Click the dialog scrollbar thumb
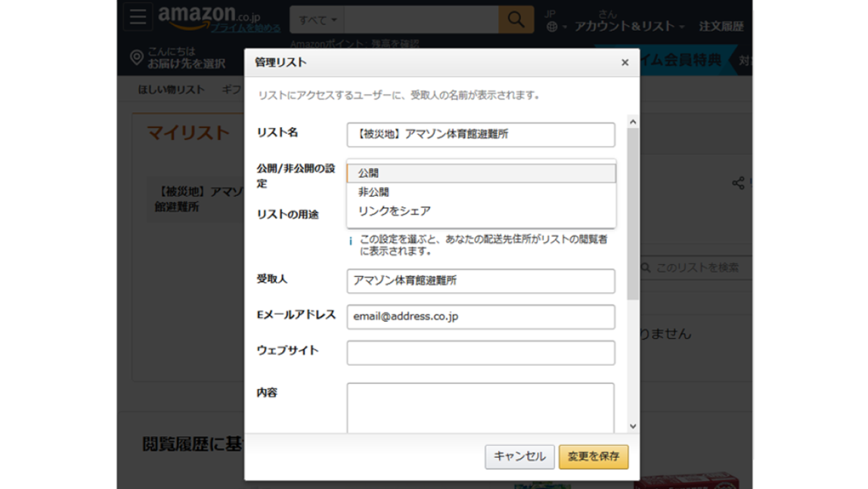 [633, 214]
